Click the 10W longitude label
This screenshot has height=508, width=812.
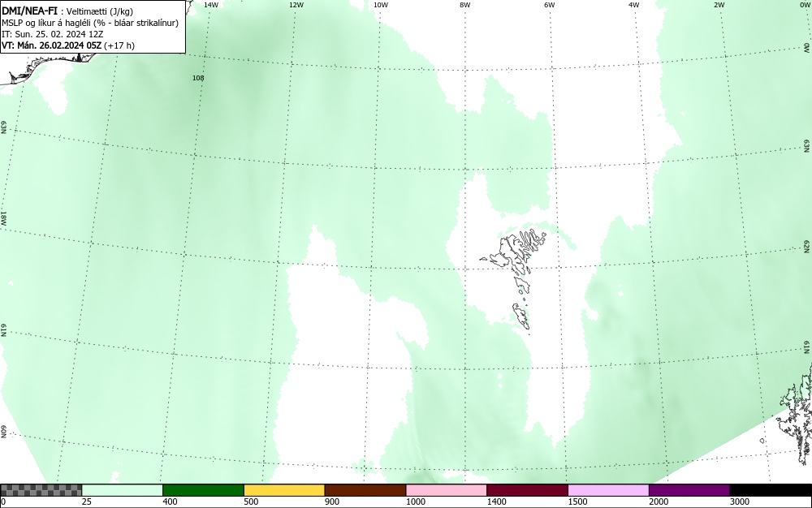click(380, 5)
